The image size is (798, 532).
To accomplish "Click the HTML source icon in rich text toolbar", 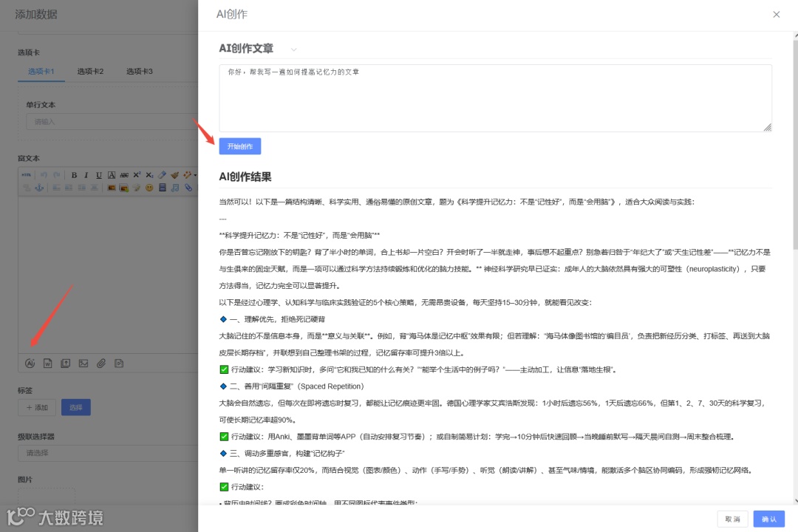I will 27,175.
